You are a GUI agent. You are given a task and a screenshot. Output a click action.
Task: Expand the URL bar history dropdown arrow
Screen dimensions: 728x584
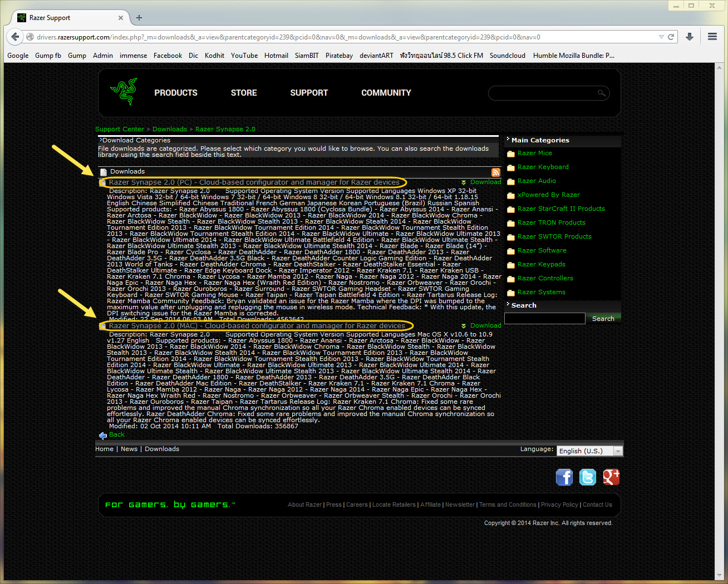click(x=661, y=37)
